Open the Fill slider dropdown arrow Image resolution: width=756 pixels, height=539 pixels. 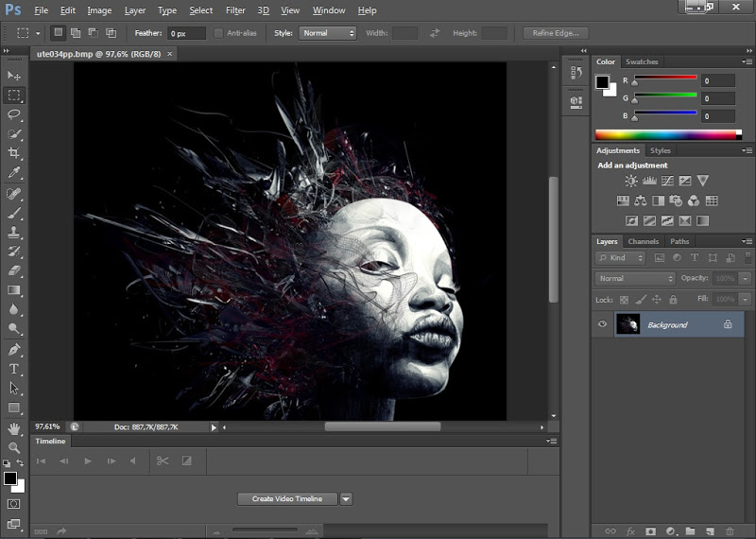(x=746, y=299)
